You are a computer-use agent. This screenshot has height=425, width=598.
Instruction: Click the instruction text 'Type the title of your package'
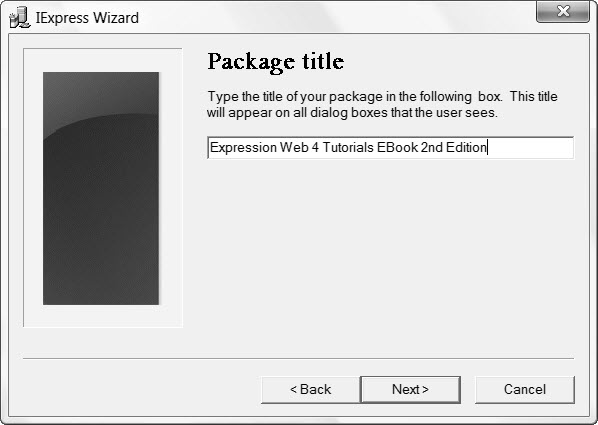point(295,97)
